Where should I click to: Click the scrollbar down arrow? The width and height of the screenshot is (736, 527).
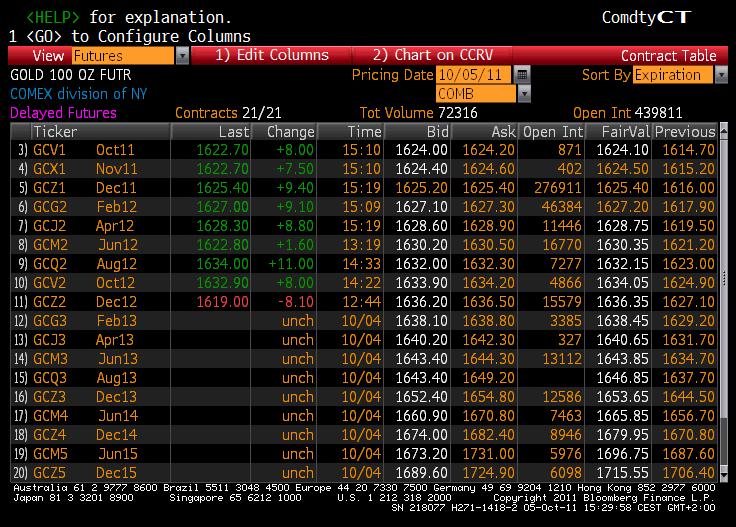[x=723, y=475]
